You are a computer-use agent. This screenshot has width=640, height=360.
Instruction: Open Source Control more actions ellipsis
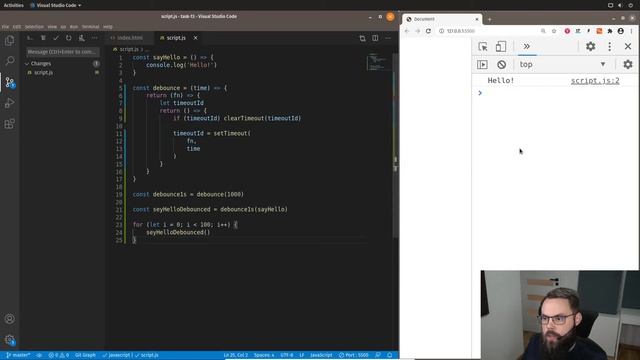pyautogui.click(x=94, y=38)
